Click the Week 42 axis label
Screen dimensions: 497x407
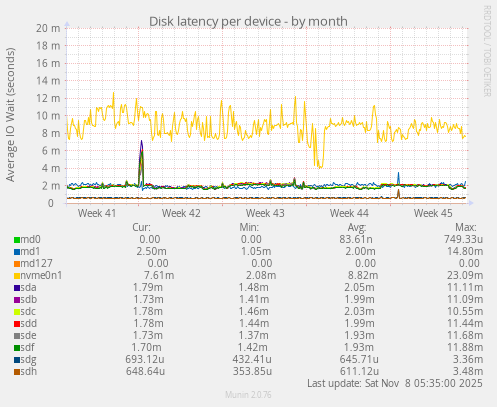point(181,213)
